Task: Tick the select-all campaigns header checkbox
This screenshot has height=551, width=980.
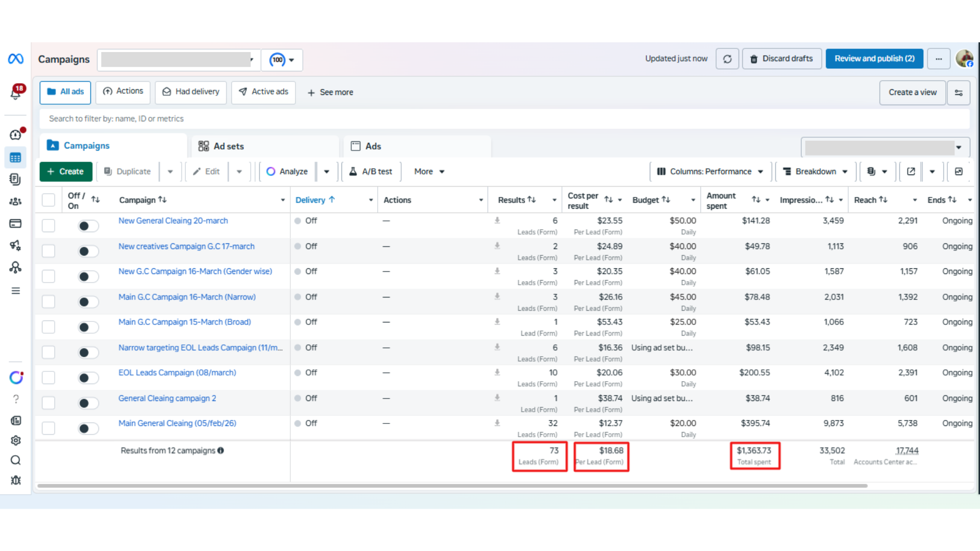Action: 48,200
